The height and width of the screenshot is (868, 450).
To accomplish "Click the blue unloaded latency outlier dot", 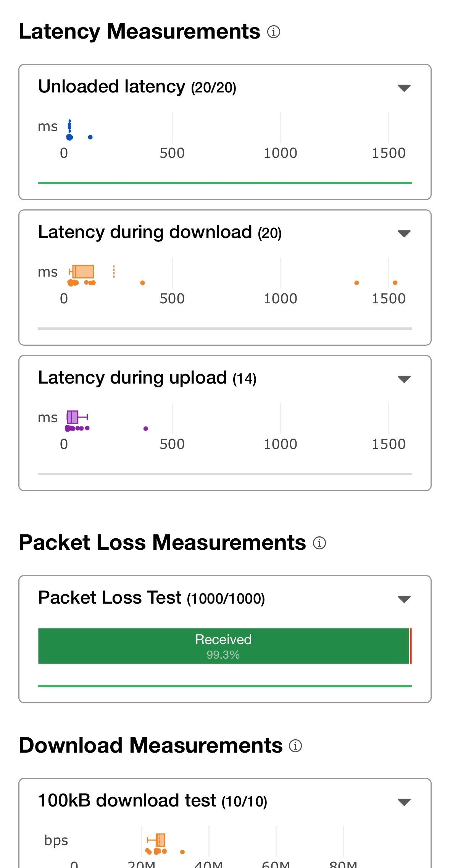I will pyautogui.click(x=90, y=137).
